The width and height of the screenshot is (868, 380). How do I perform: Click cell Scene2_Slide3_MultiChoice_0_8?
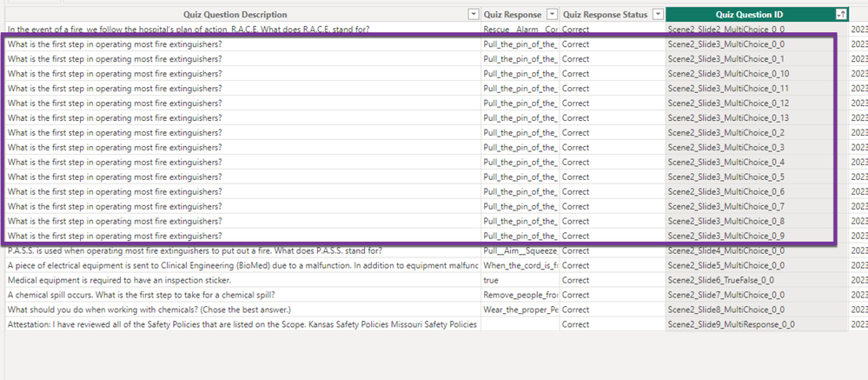point(757,222)
